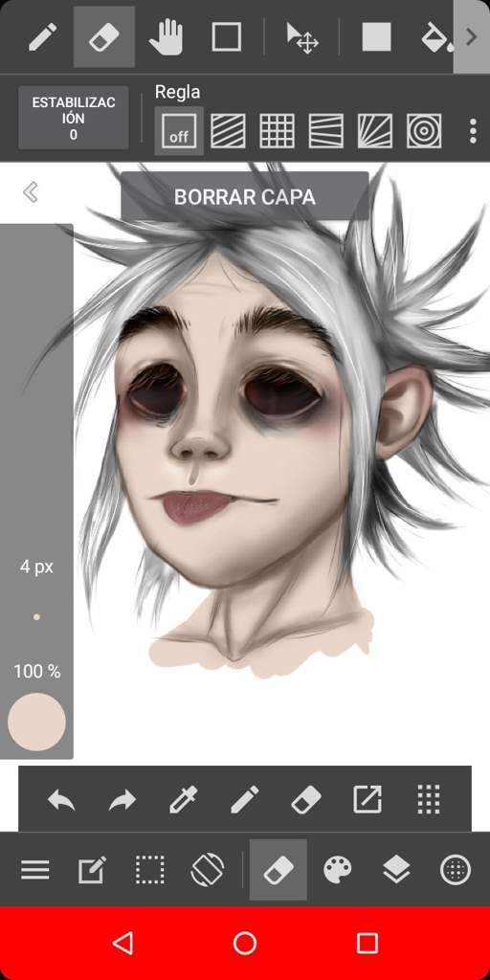490x980 pixels.
Task: Enable the concentric circle ruler
Action: tap(424, 130)
